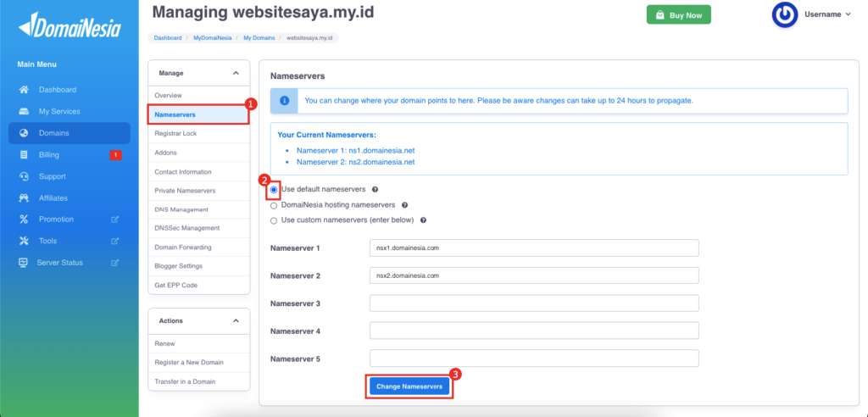Click help icon beside Use custom nameservers
868x417 pixels.
[x=424, y=220]
